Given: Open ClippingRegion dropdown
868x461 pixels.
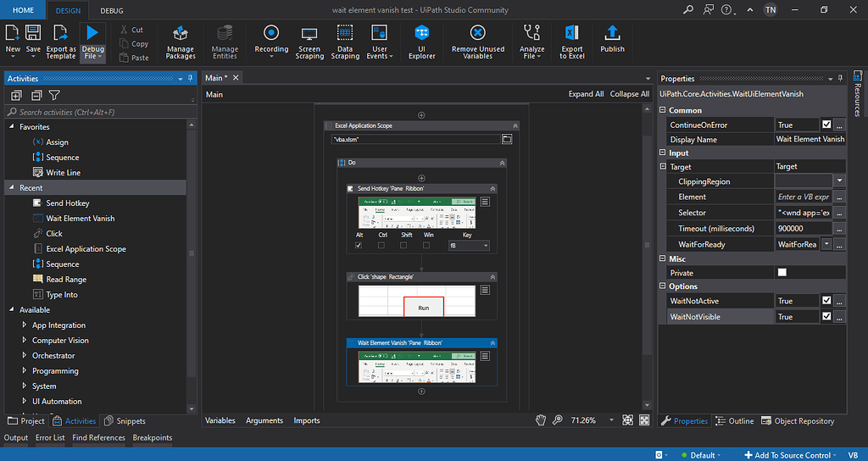Looking at the screenshot, I should (840, 181).
